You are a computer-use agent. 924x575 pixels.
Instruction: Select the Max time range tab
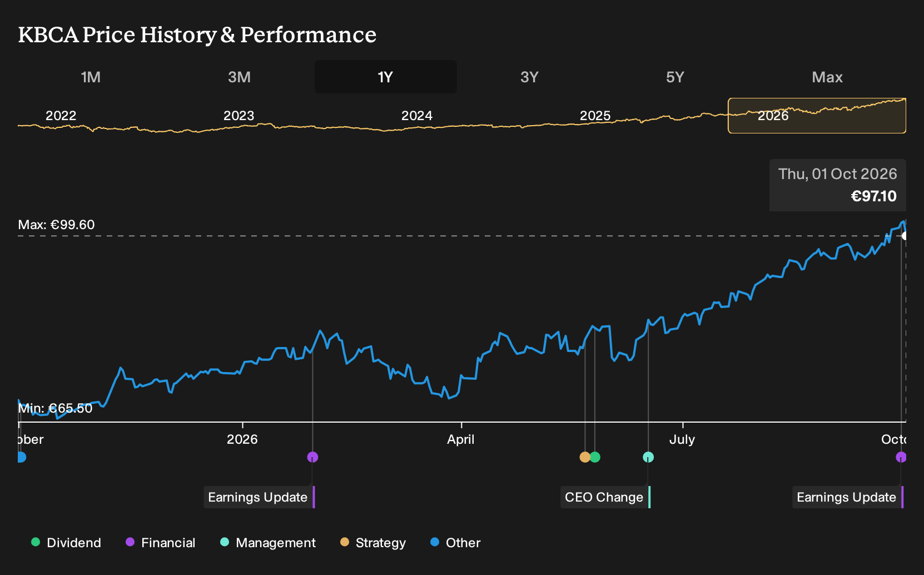coord(827,77)
